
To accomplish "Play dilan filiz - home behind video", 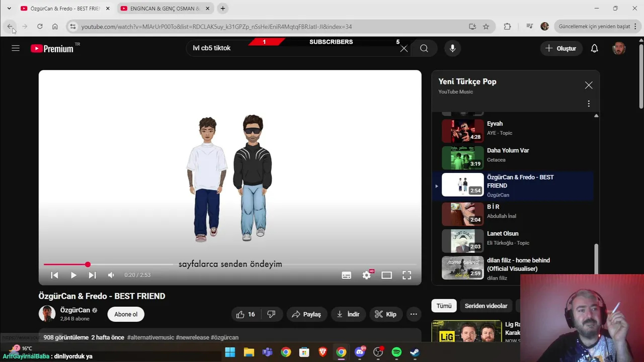I will point(513,268).
